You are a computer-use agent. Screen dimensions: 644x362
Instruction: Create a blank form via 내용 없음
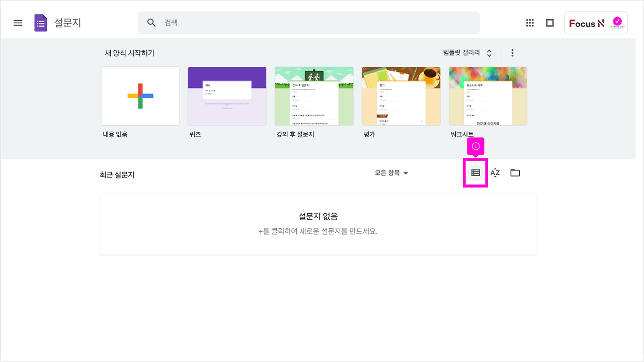tap(140, 96)
